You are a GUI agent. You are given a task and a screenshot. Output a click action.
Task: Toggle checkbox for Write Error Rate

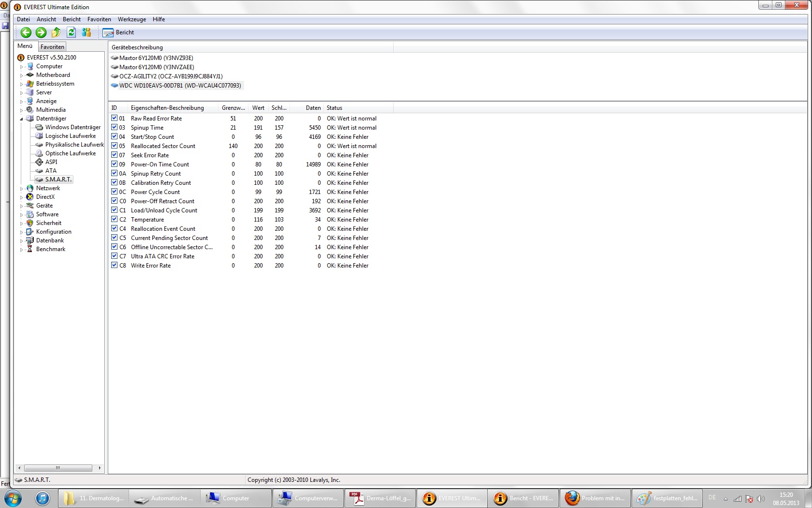click(115, 265)
